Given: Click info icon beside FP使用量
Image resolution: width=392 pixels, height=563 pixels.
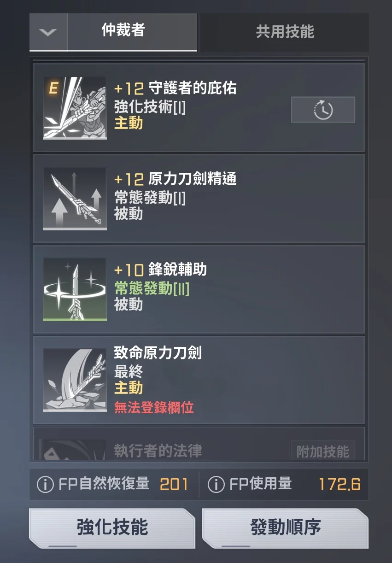Looking at the screenshot, I should point(216,484).
